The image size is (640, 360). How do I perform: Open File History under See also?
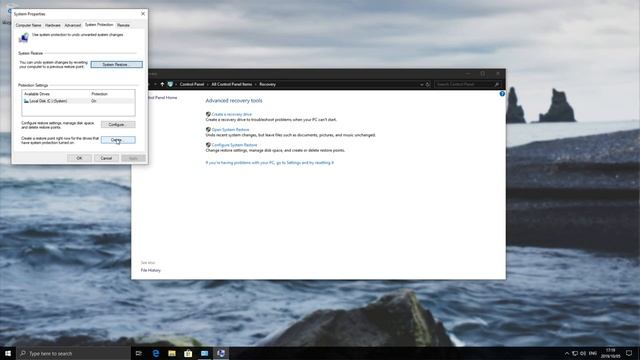click(151, 270)
